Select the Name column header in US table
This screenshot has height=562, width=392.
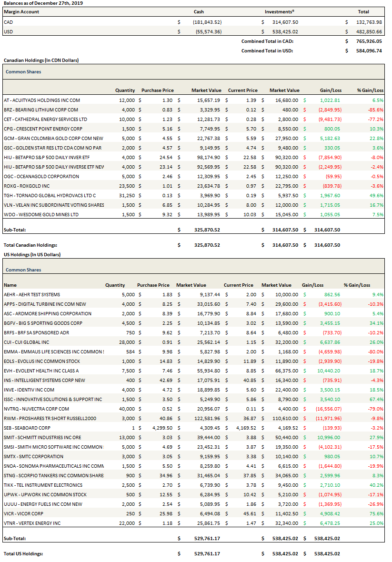pyautogui.click(x=10, y=285)
